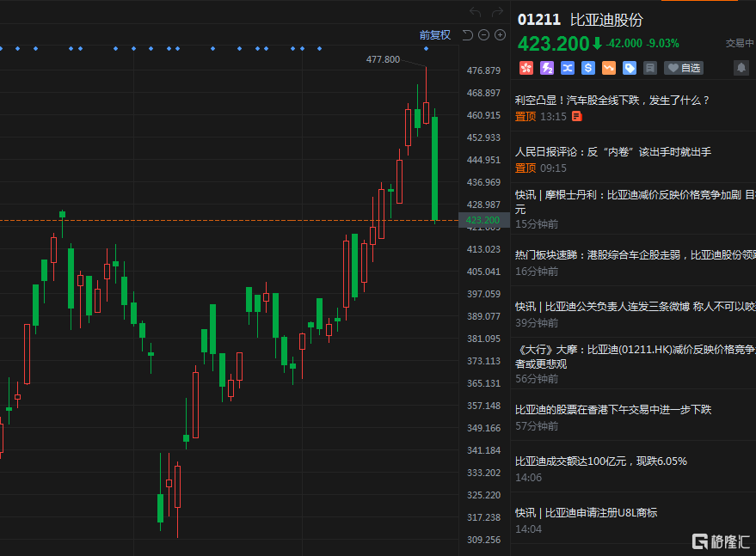Open 摩根士丹利 BYD price cut flash news
Screen dimensions: 756x556
pyautogui.click(x=635, y=202)
